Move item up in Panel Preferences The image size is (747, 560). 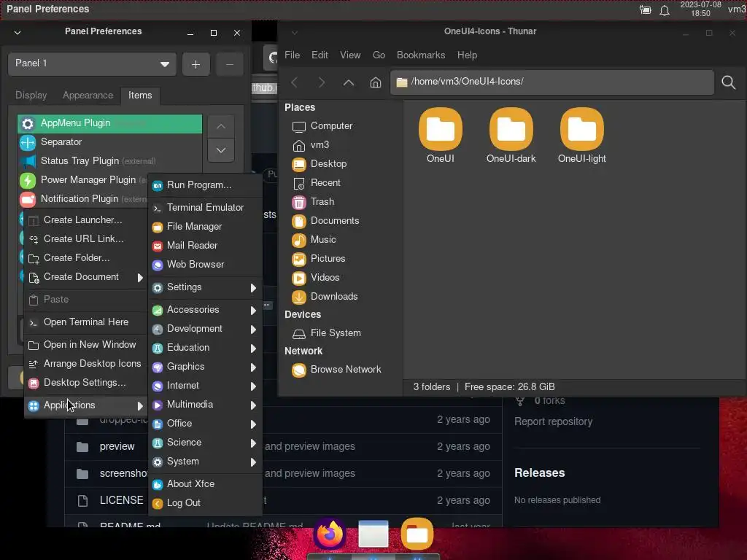221,127
